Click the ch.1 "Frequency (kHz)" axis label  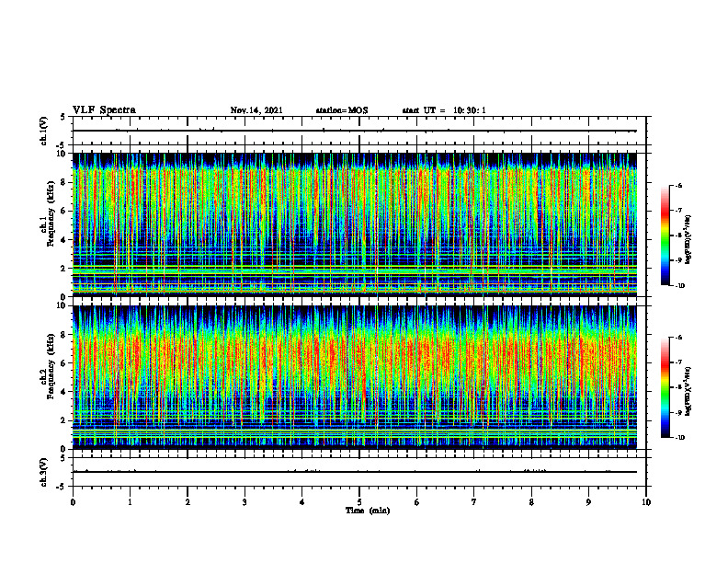pyautogui.click(x=51, y=213)
